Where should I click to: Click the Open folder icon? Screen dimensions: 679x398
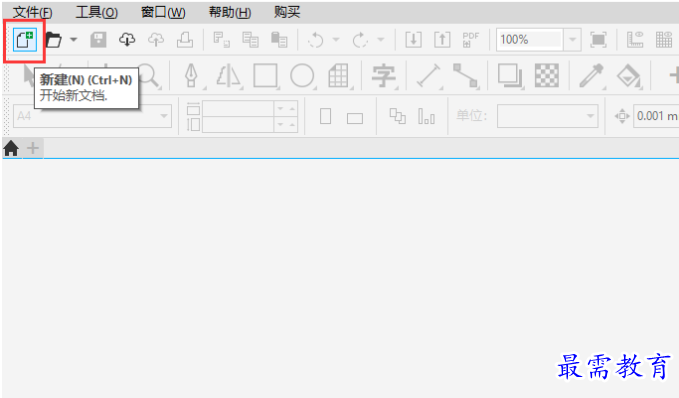pyautogui.click(x=53, y=40)
